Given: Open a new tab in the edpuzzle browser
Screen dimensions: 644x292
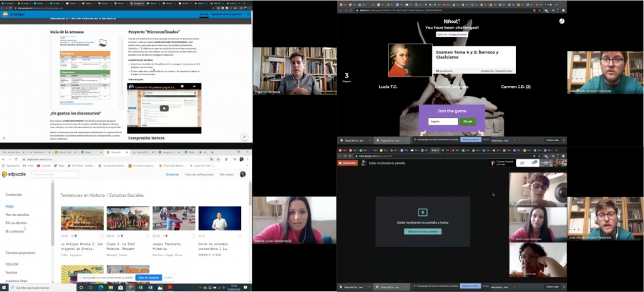Looking at the screenshot, I should (x=213, y=152).
